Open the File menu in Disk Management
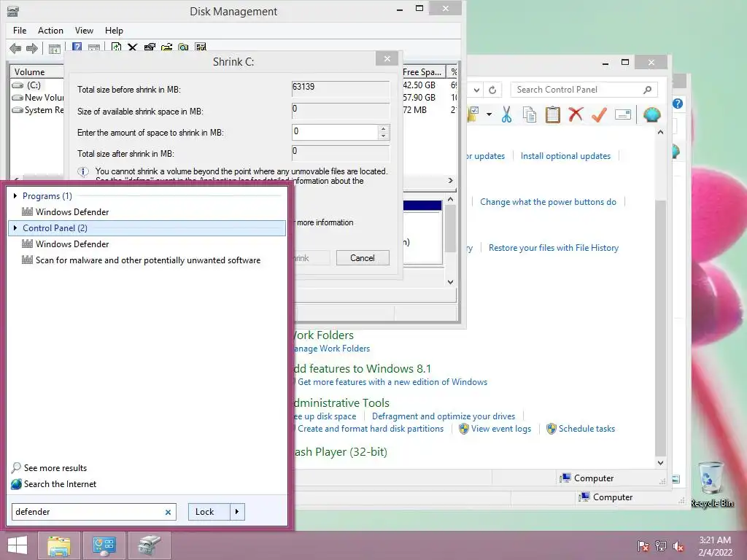The height and width of the screenshot is (560, 747). 20,31
